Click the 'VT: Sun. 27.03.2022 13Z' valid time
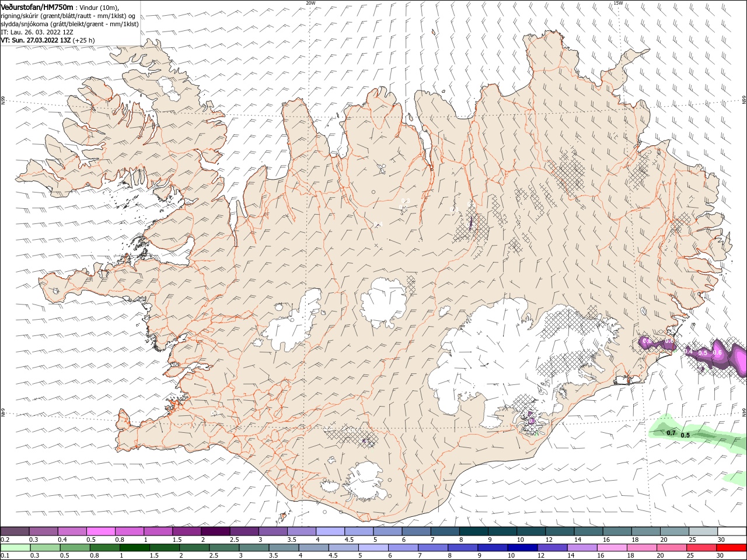 [35, 40]
